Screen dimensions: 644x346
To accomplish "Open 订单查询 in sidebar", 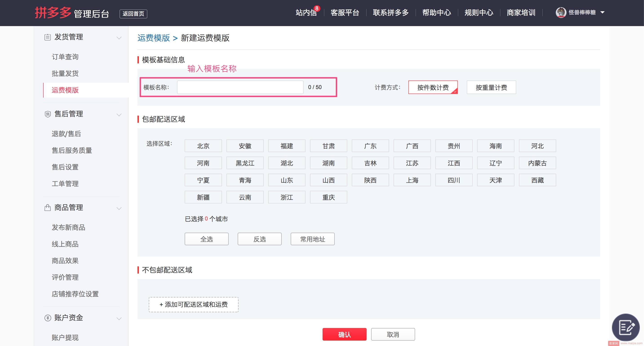I will 65,57.
